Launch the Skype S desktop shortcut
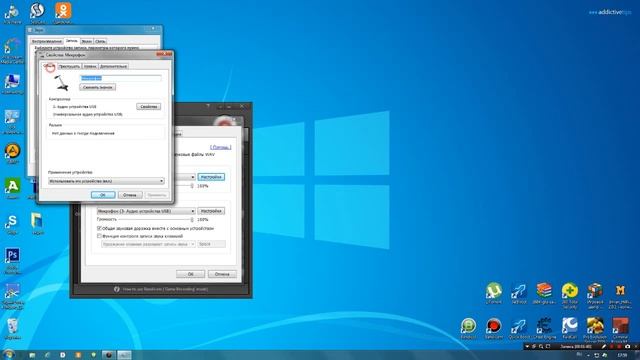 click(12, 223)
